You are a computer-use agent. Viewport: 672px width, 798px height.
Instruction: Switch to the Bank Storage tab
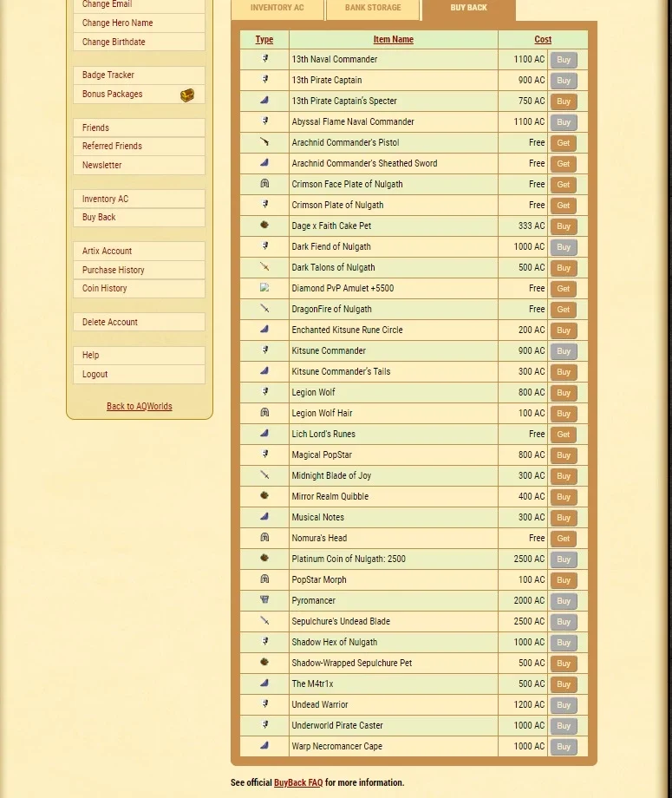(373, 8)
